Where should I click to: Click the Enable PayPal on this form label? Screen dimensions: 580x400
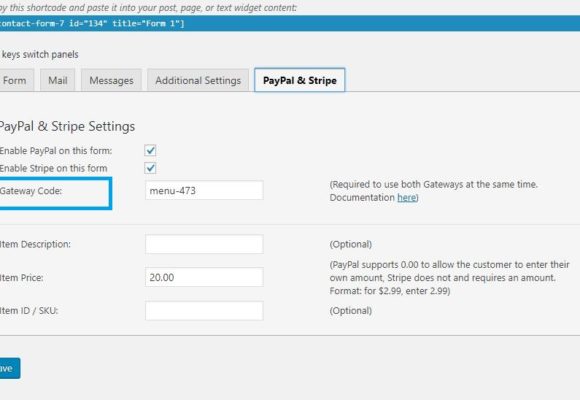pyautogui.click(x=56, y=151)
